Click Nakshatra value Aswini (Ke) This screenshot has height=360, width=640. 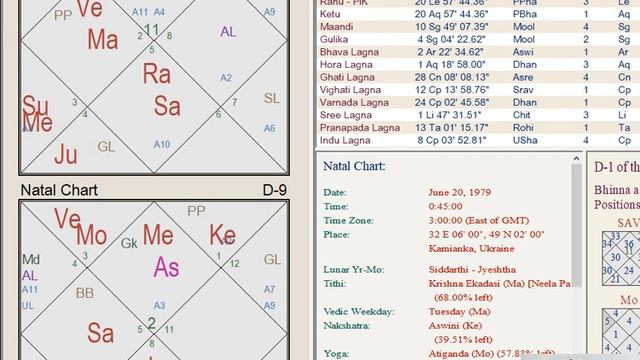[455, 326]
